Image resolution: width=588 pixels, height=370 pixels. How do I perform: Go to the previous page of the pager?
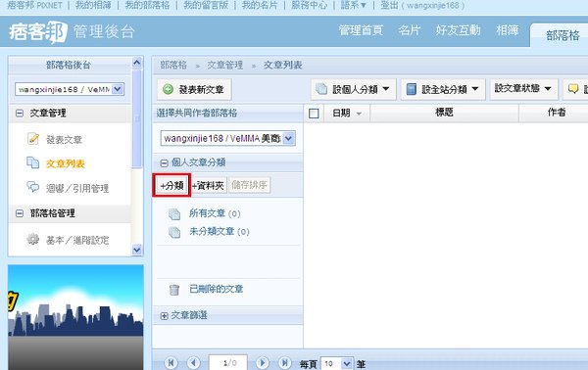click(x=193, y=363)
